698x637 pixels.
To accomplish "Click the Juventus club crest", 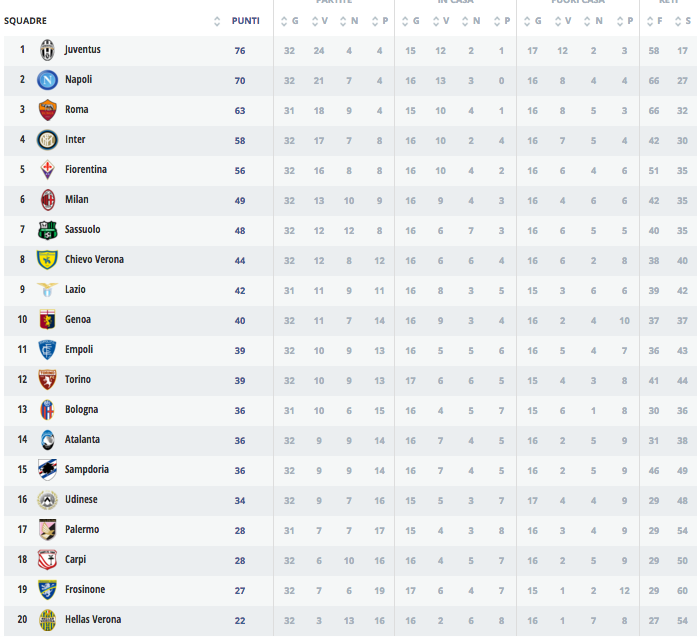I will point(47,50).
